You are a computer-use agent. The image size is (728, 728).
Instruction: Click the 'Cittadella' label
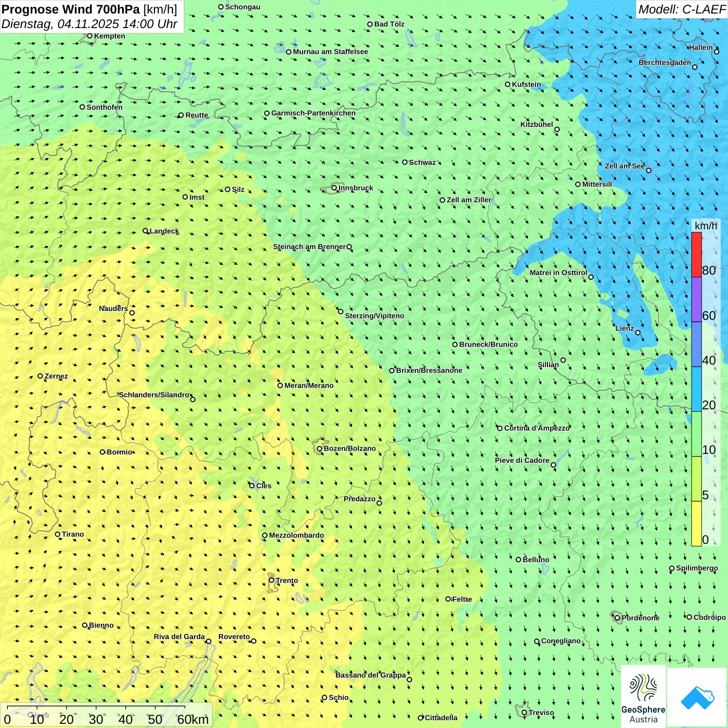[x=441, y=718]
